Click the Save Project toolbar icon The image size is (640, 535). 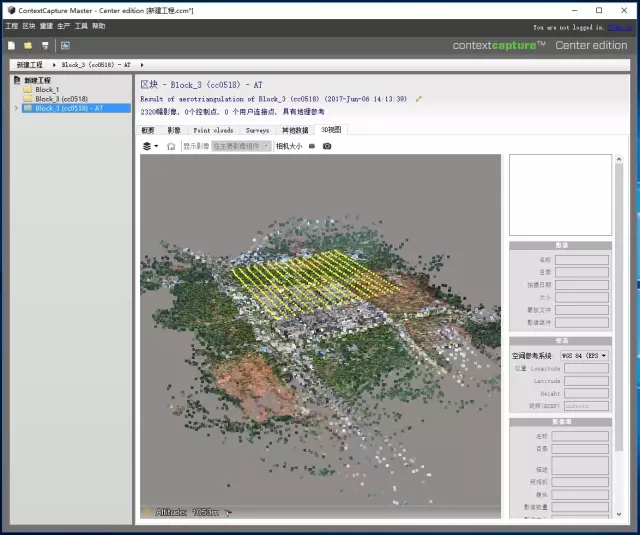[45, 45]
